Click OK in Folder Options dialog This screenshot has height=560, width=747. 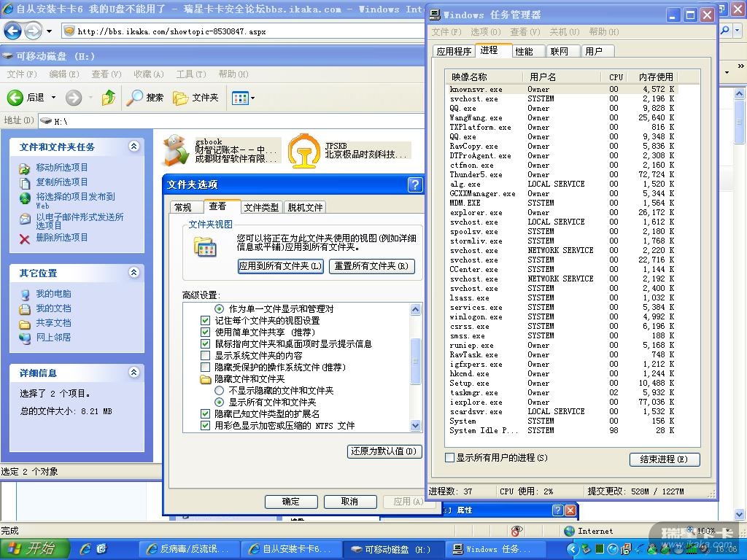coord(290,502)
